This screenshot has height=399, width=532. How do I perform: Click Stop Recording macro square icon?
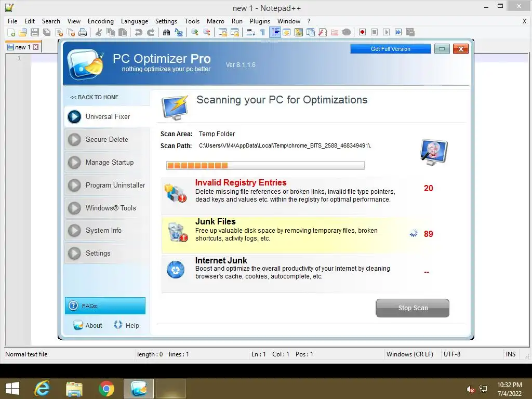[x=374, y=32]
